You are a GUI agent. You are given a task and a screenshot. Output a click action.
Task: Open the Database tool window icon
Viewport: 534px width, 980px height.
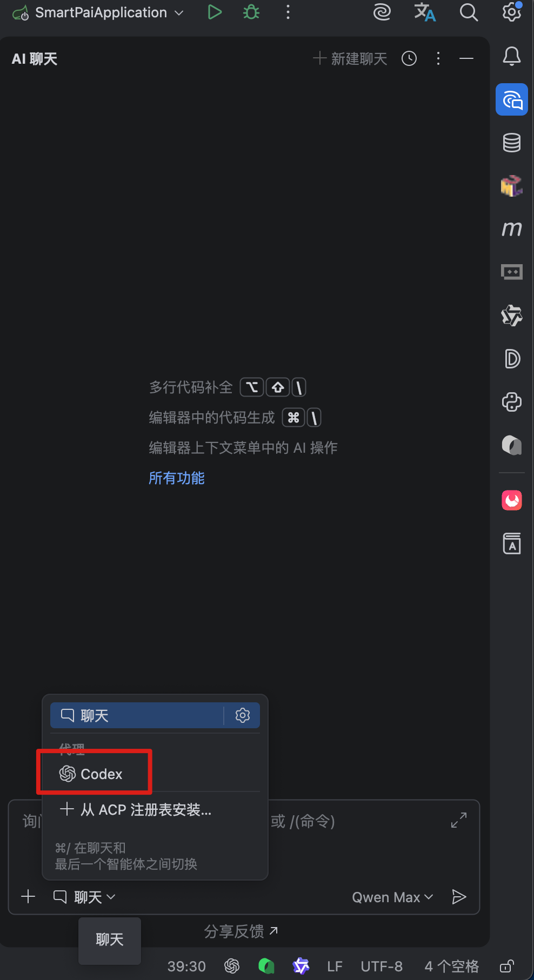[x=511, y=143]
